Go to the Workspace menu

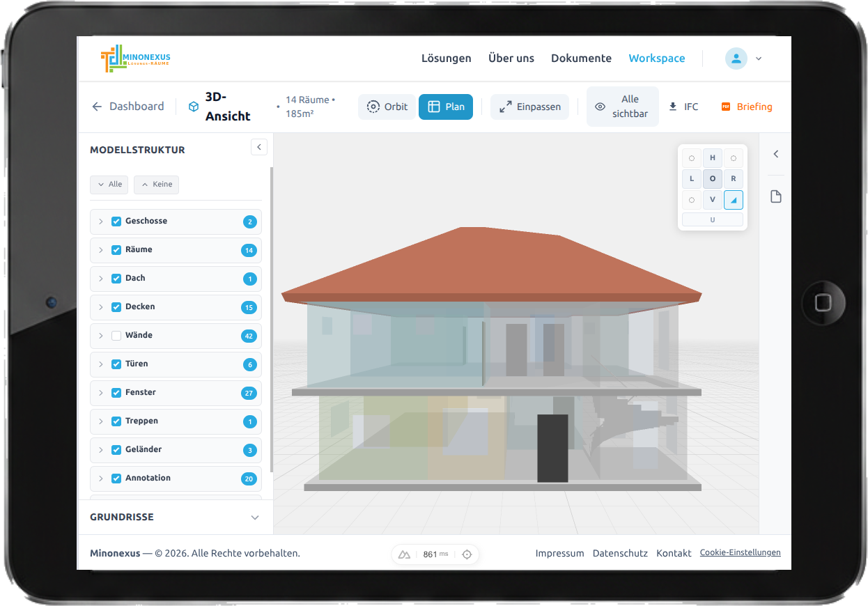pyautogui.click(x=656, y=59)
